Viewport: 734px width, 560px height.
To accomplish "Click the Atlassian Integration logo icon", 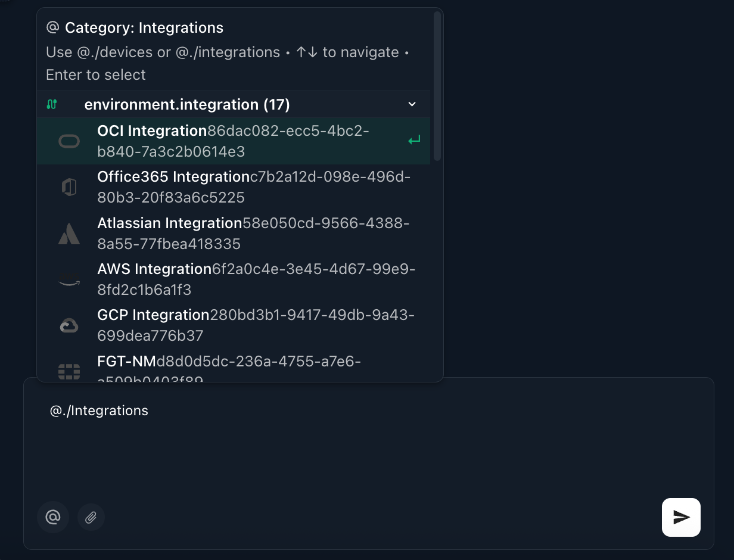I will point(69,233).
